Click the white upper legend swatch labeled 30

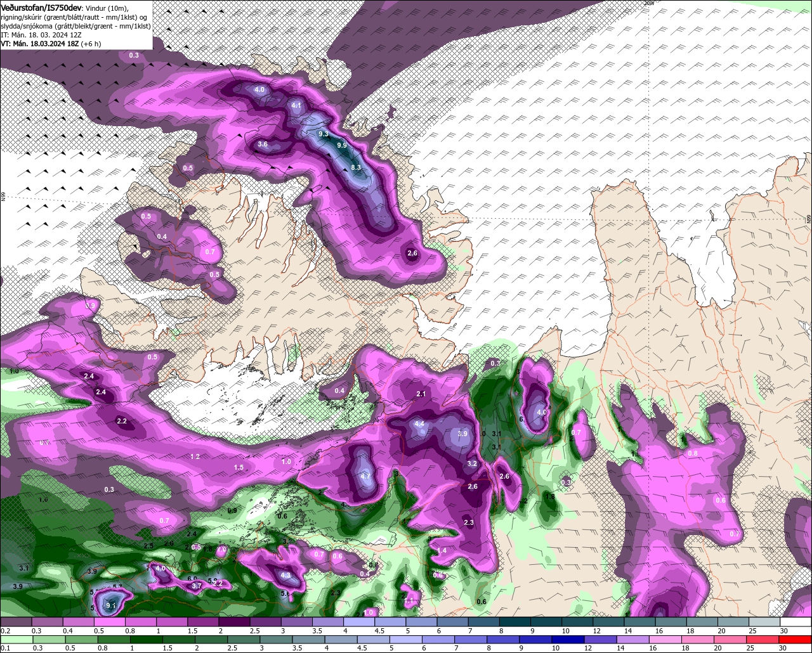pos(796,622)
